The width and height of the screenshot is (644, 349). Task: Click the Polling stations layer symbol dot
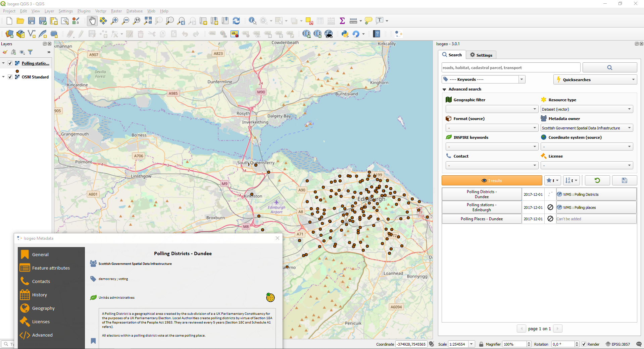click(x=17, y=71)
